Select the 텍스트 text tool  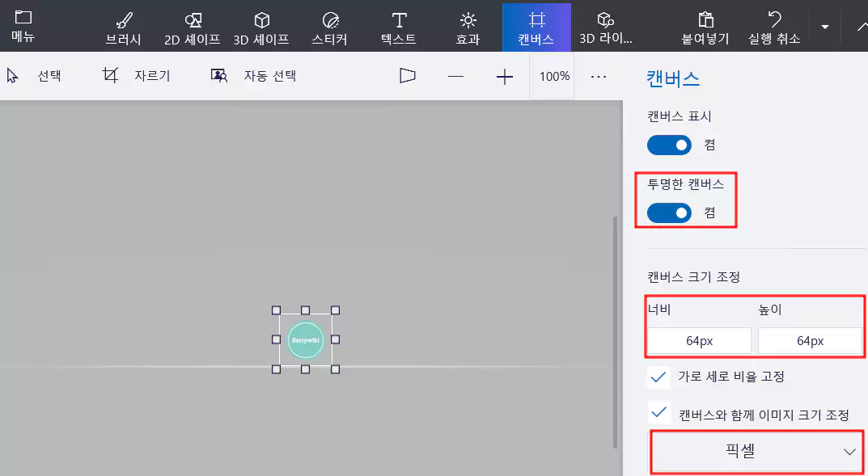point(397,26)
